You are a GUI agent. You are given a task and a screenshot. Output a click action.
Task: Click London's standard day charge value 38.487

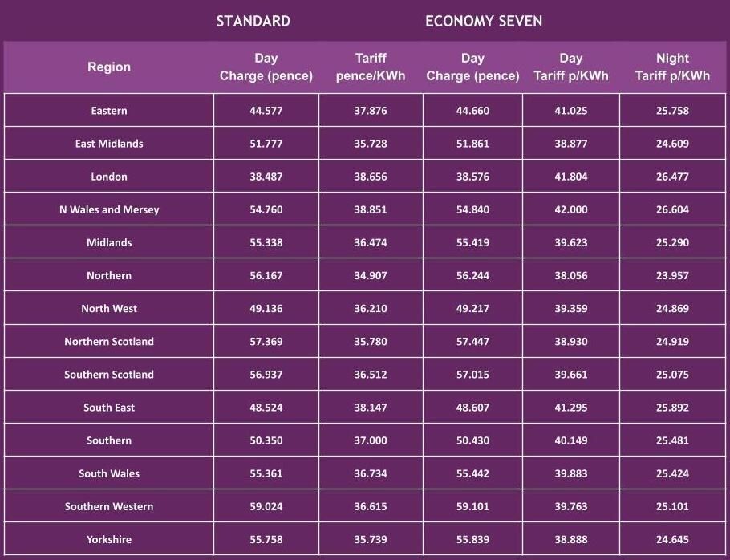(266, 177)
